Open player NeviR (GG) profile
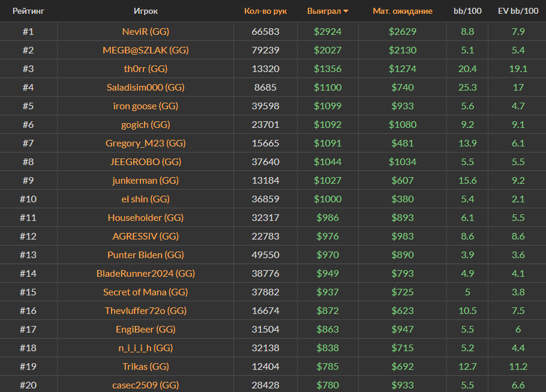546x392 pixels. coord(145,31)
